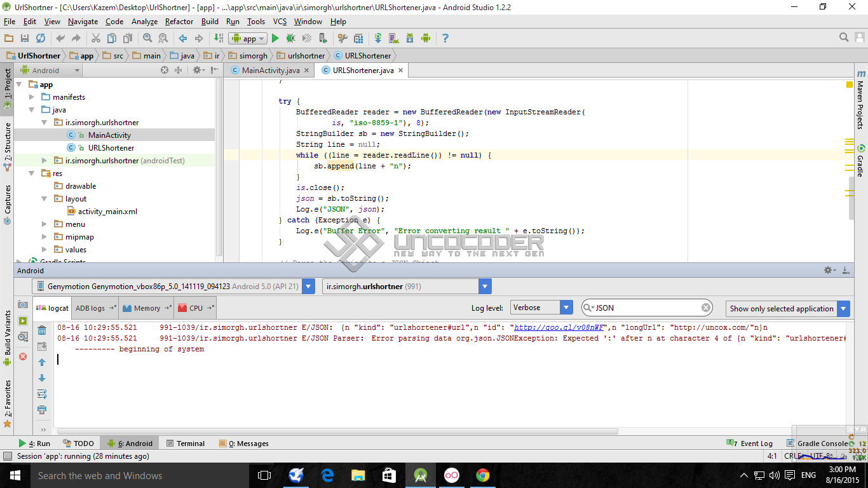
Task: Run app with green play button
Action: point(275,38)
